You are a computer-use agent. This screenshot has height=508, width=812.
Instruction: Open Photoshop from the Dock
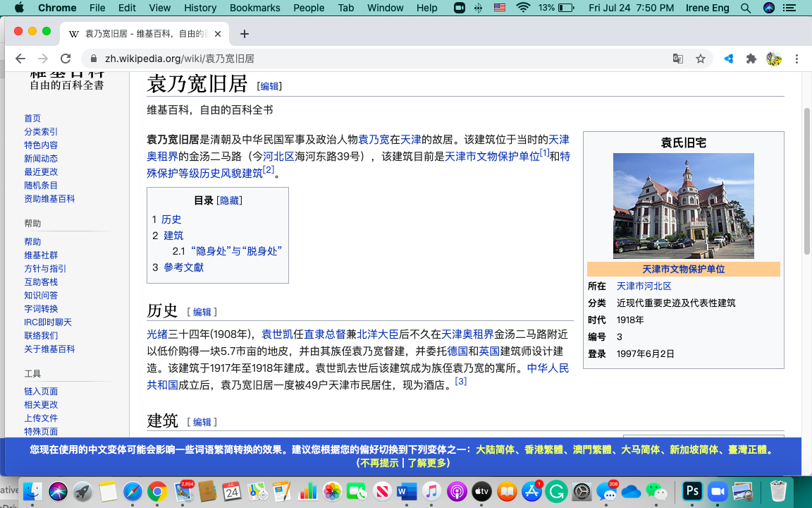pos(692,491)
